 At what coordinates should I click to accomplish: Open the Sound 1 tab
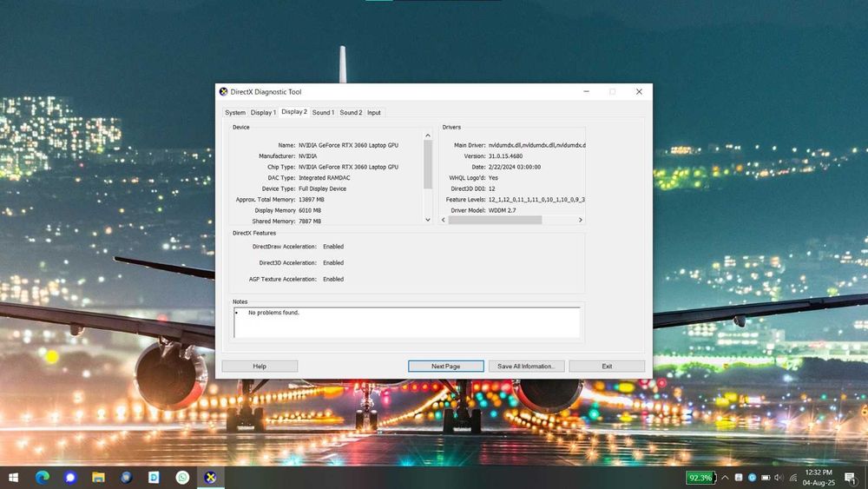323,112
